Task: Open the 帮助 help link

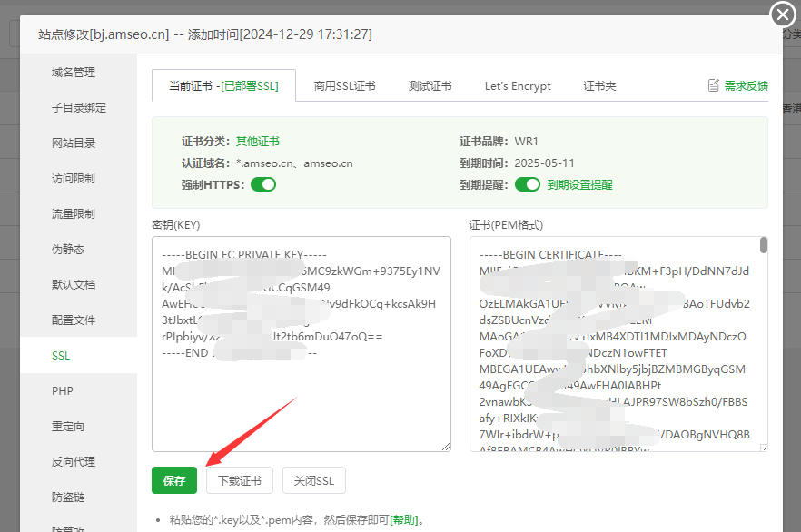Action: 403,520
